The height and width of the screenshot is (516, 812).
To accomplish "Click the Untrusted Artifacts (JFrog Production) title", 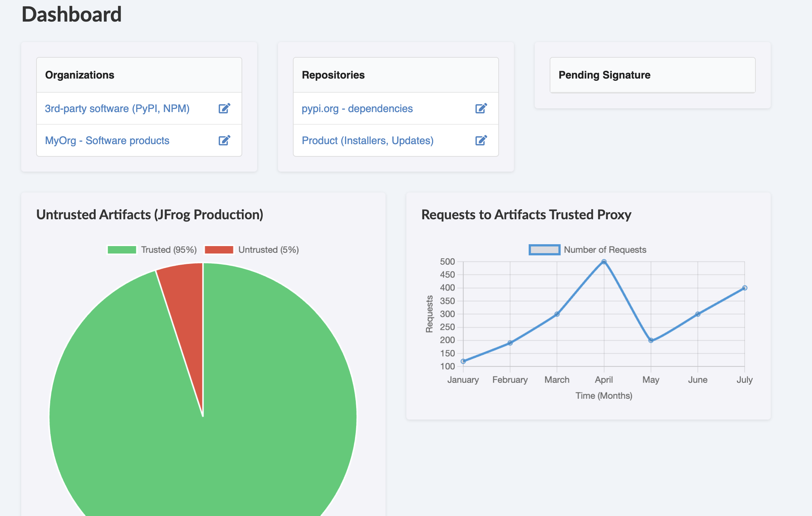I will [150, 215].
